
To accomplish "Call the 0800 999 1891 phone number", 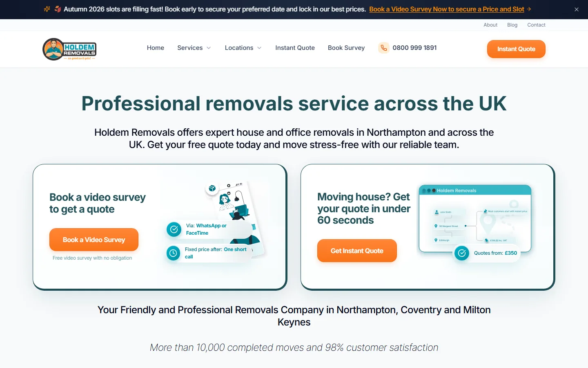I will point(414,48).
